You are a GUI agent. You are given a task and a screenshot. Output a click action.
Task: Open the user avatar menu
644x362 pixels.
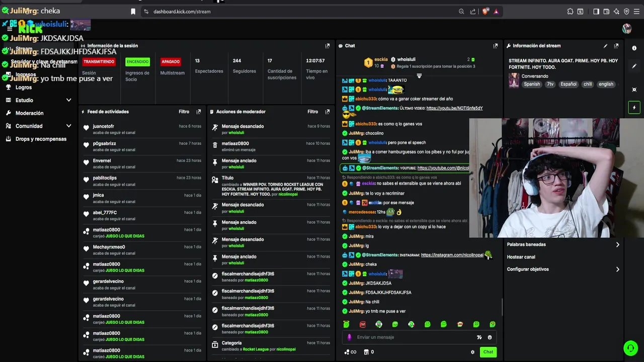tap(626, 29)
